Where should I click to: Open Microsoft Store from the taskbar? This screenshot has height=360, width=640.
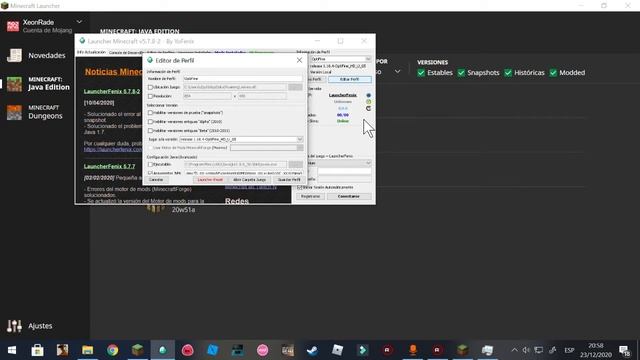(37, 350)
